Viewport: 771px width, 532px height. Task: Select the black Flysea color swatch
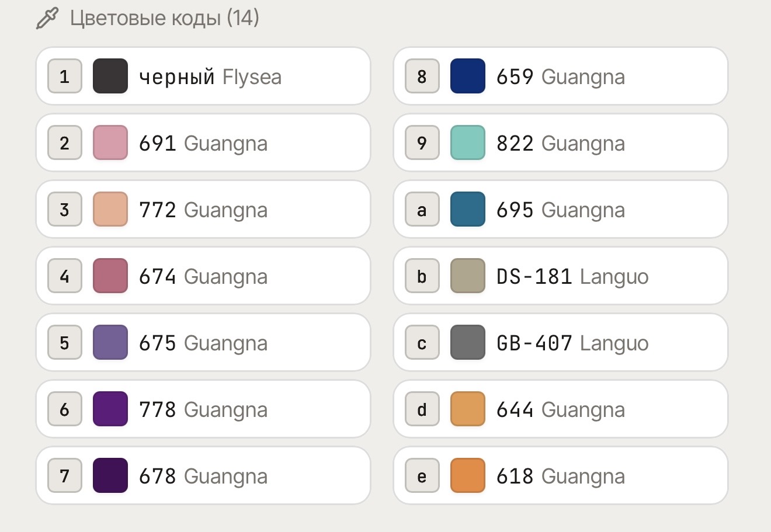(110, 76)
